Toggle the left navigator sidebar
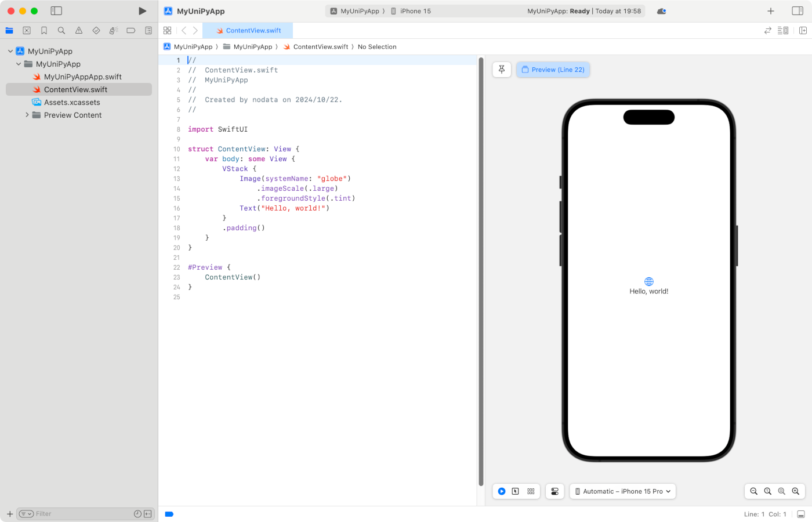Viewport: 812px width, 522px height. click(56, 11)
